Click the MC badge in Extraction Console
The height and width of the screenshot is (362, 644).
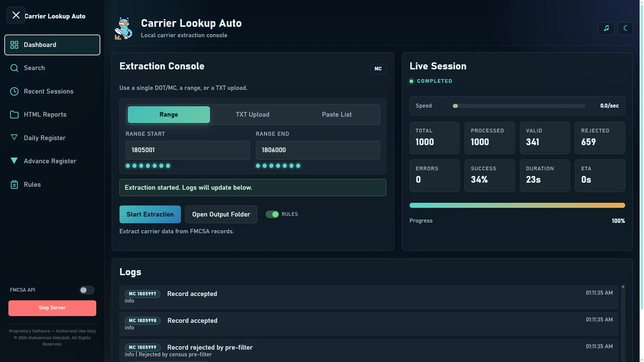tap(378, 69)
